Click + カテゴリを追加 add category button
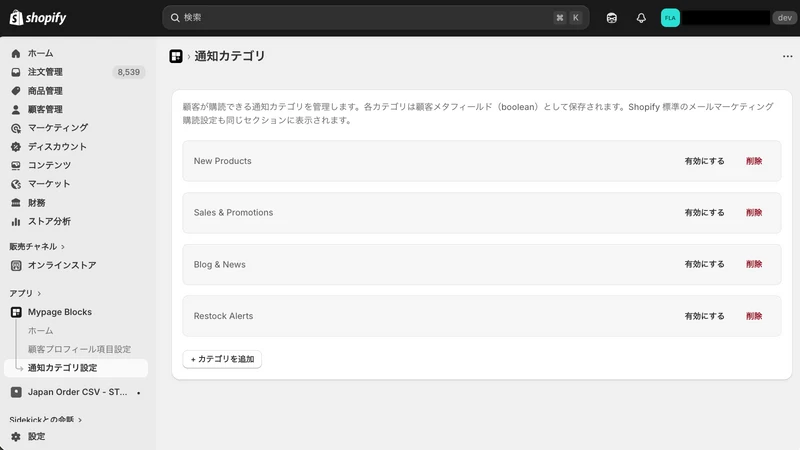The image size is (800, 450). tap(222, 359)
